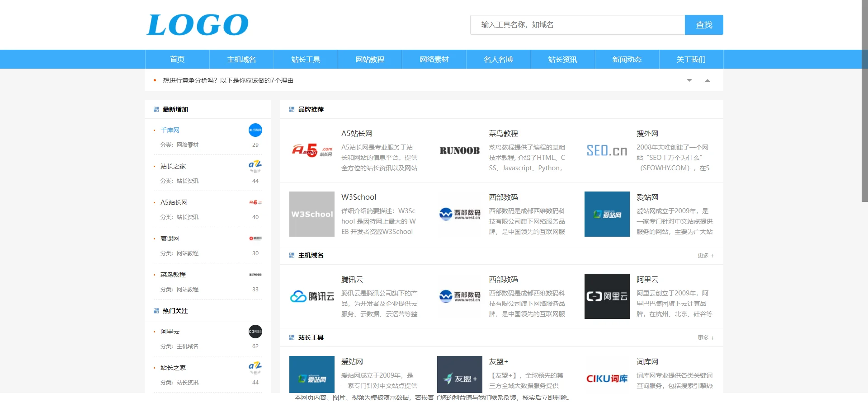This screenshot has width=868, height=402.
Task: Open 新闻动态 navigation menu item
Action: click(627, 59)
